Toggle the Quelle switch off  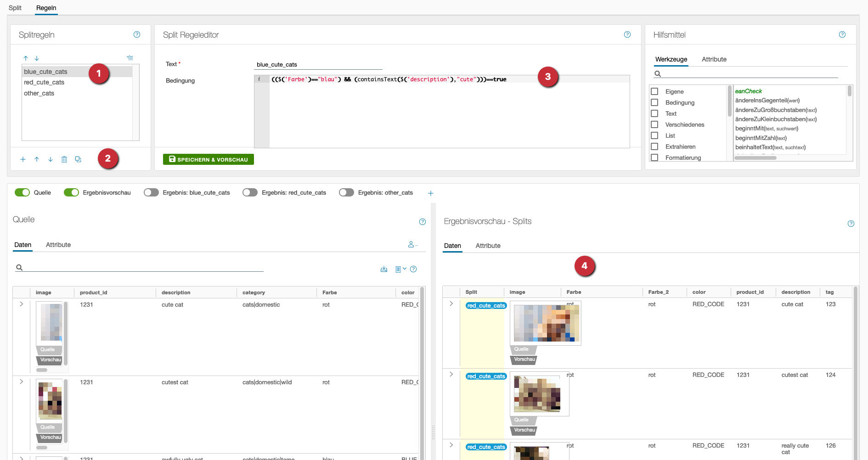tap(22, 193)
